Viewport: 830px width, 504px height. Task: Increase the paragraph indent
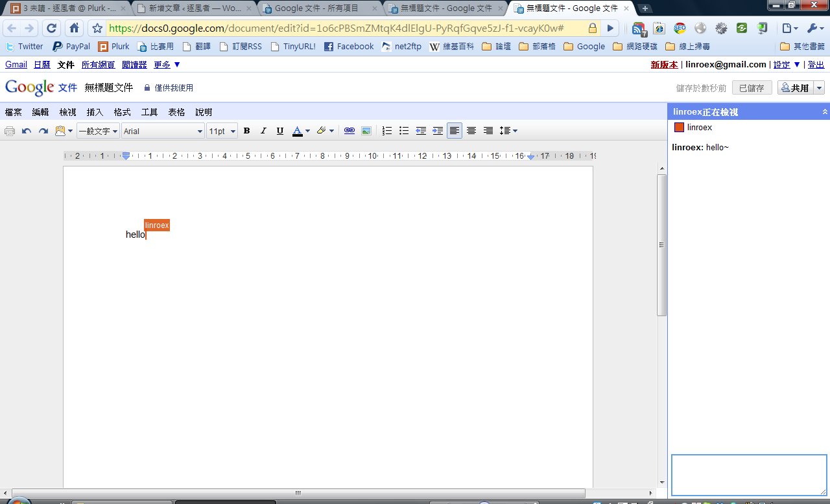(x=438, y=131)
